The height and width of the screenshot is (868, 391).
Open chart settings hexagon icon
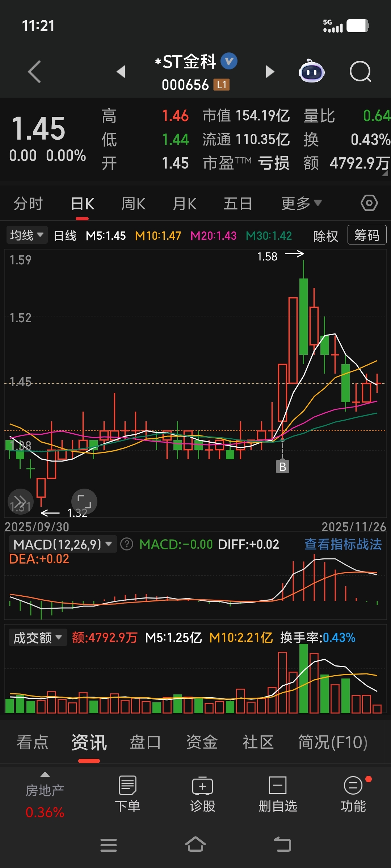pos(369,203)
